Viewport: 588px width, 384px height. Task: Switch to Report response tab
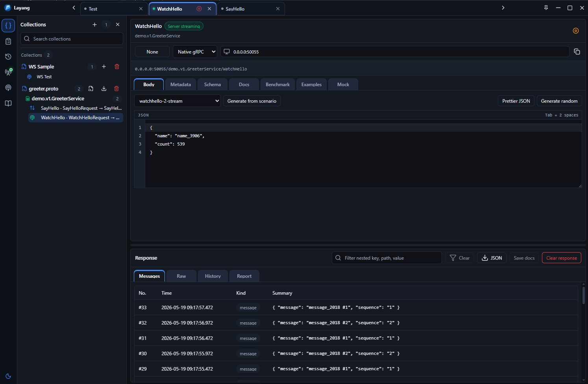(244, 276)
